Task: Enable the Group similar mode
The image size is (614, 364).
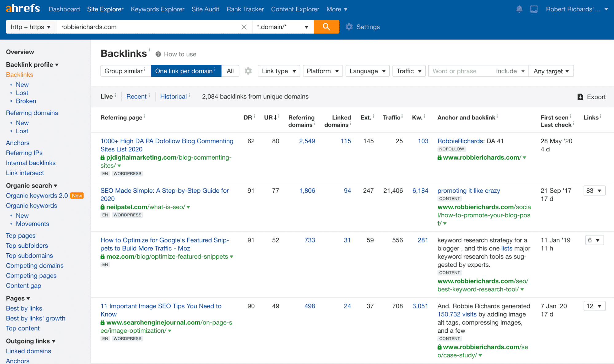Action: coord(124,71)
